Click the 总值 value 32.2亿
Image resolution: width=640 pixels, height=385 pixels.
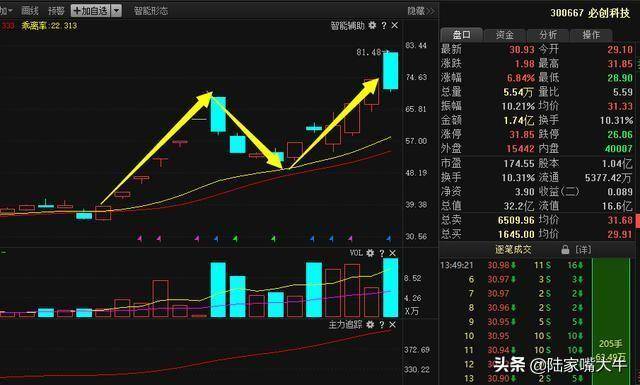click(519, 206)
